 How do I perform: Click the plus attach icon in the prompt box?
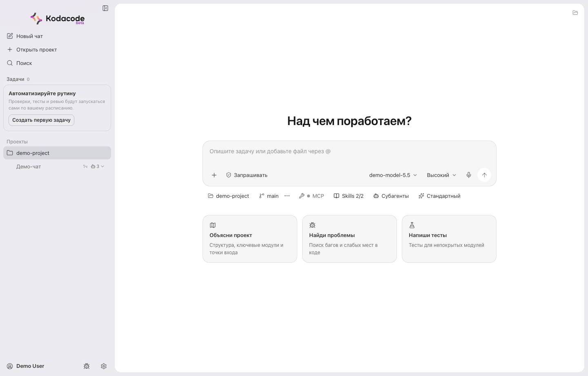pyautogui.click(x=214, y=175)
